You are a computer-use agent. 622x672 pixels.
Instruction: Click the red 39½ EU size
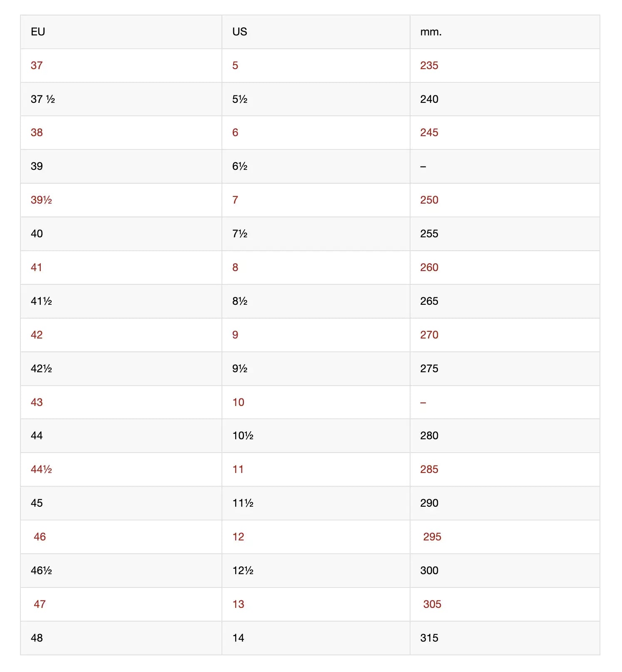point(41,200)
